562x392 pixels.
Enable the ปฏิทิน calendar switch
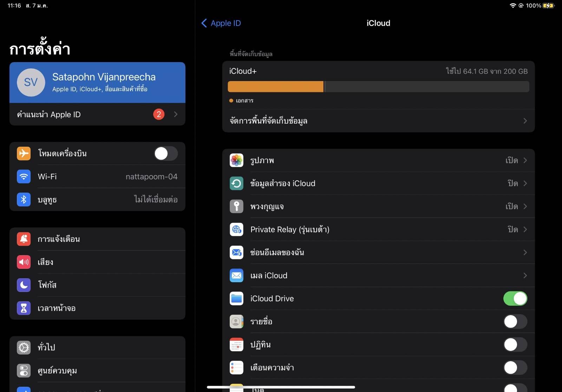pyautogui.click(x=515, y=345)
